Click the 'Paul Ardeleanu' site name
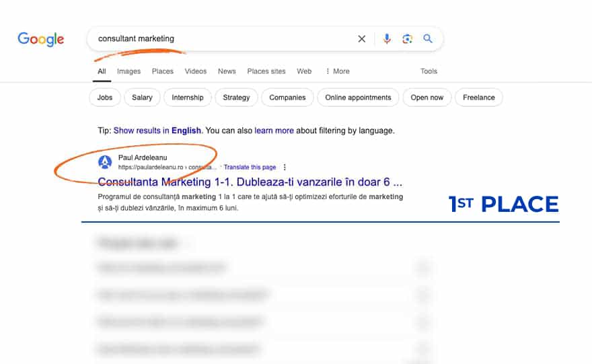This screenshot has height=364, width=592. coord(143,157)
